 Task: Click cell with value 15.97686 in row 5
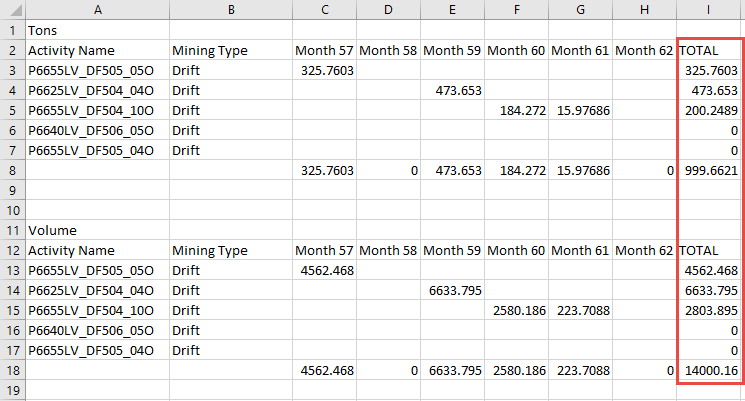pyautogui.click(x=581, y=110)
